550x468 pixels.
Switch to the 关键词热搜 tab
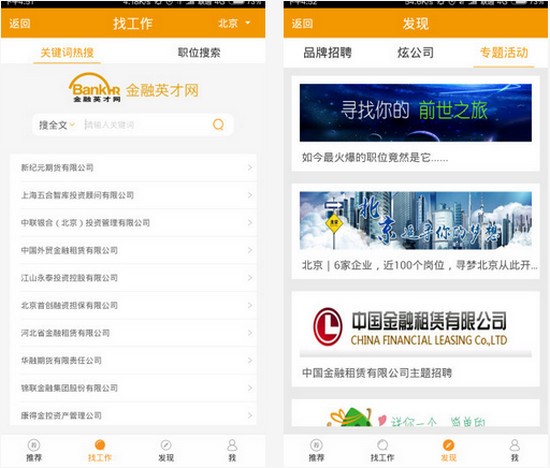pyautogui.click(x=67, y=53)
